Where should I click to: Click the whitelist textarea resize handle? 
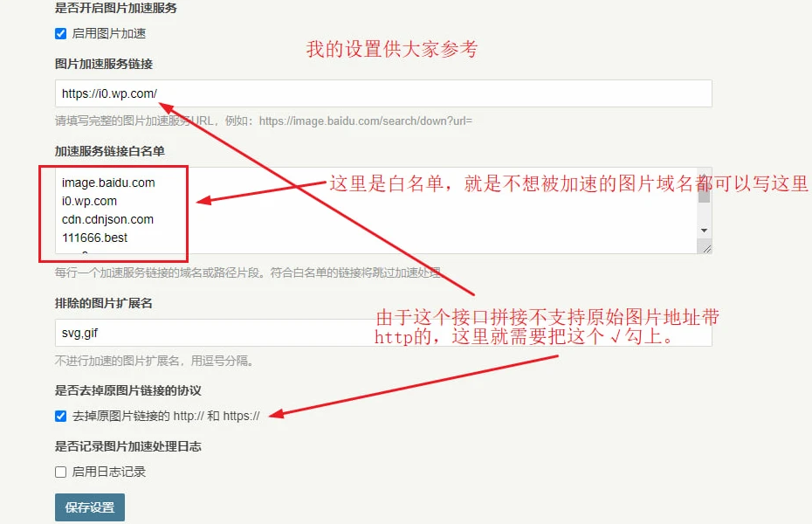[x=706, y=248]
